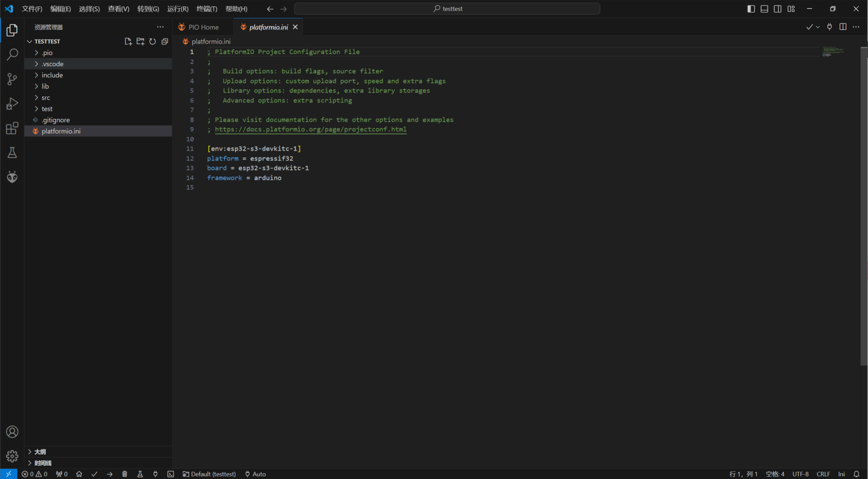Screen dimensions: 868x479
Task: Open PlatformIO Serial Monitor plug icon in status bar
Action: coord(155,474)
